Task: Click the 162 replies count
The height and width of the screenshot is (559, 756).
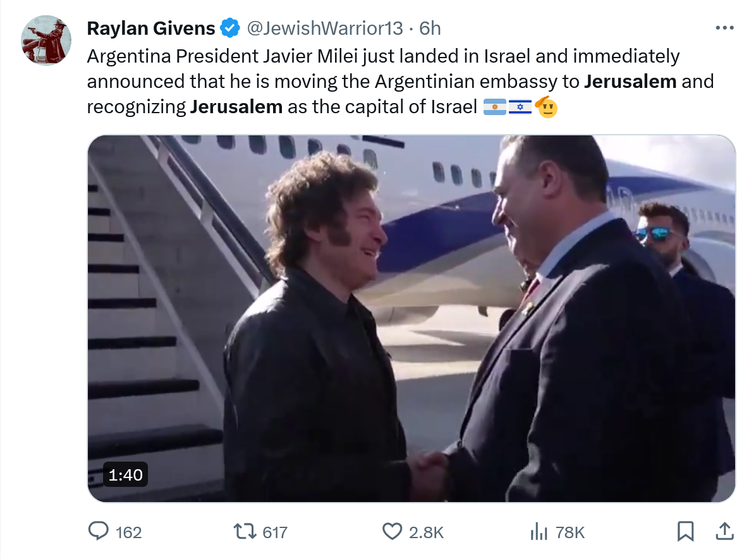Action: (x=129, y=532)
